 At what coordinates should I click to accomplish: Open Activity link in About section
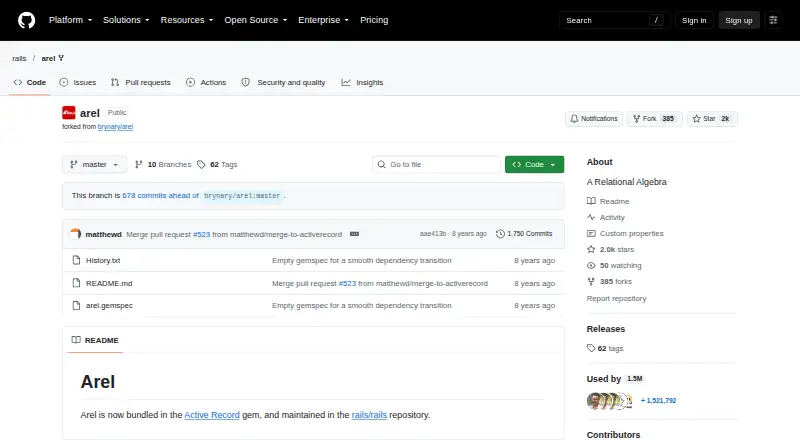[606, 217]
